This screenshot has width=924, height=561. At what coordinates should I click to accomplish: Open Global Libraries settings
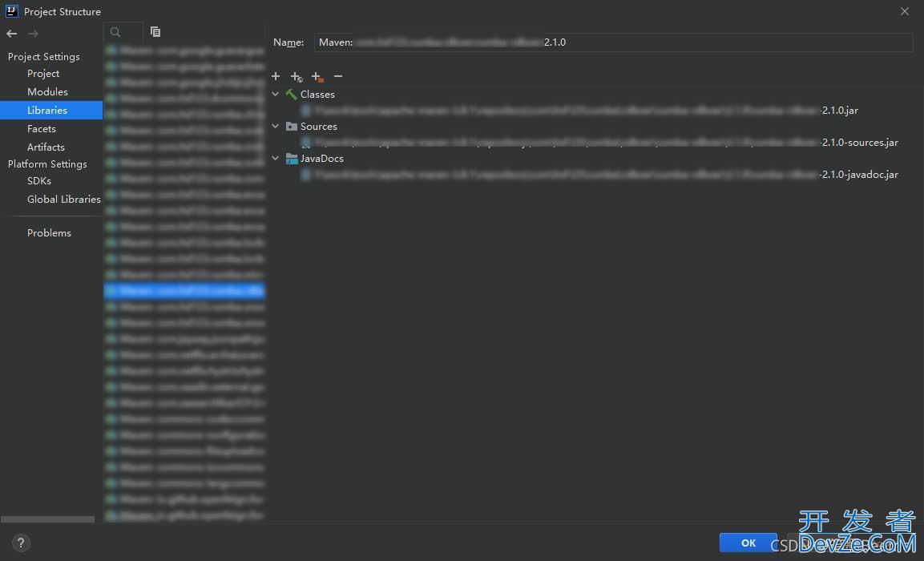(63, 200)
